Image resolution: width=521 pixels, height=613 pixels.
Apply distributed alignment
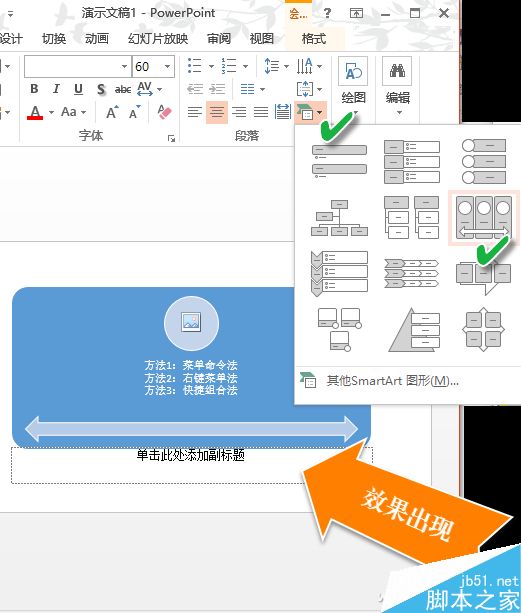click(283, 112)
